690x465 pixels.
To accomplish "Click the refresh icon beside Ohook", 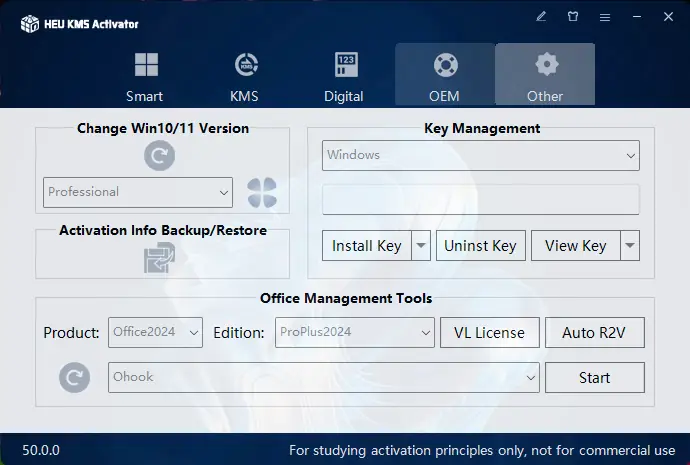I will pyautogui.click(x=74, y=377).
